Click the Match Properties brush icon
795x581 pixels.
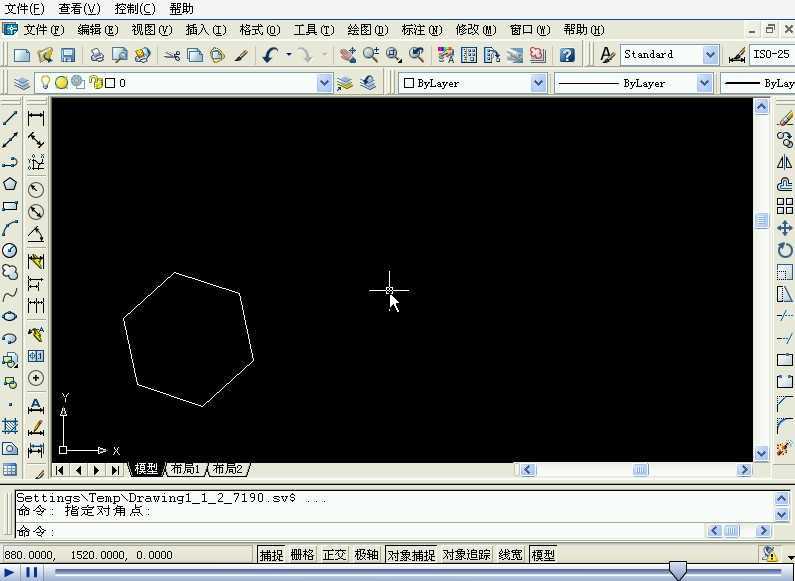pos(241,55)
